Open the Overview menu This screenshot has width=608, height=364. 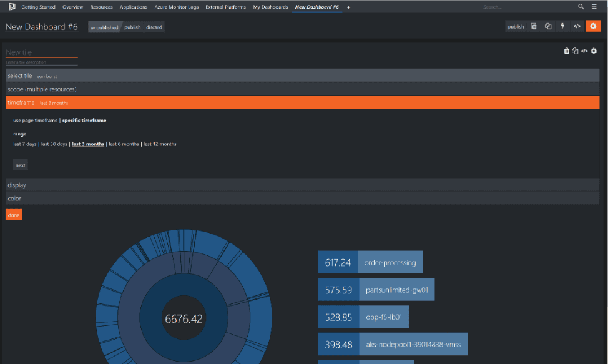[x=72, y=7]
